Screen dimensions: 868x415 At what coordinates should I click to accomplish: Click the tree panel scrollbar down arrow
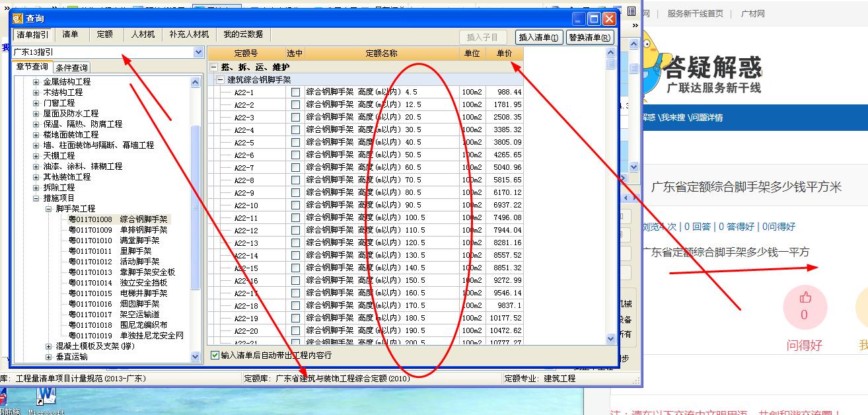click(x=196, y=356)
